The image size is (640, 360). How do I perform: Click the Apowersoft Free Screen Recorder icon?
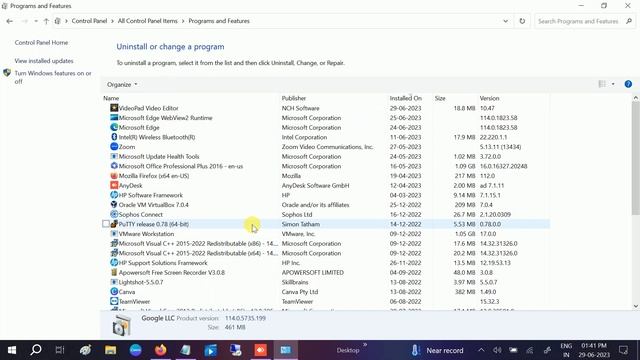114,272
